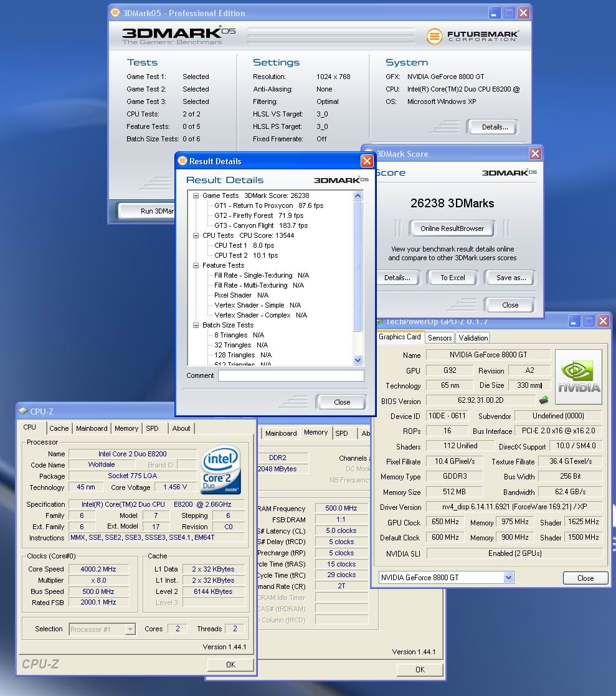Screen dimensions: 616x696
Task: Click the GPU Clock 650 MHz field
Action: pyautogui.click(x=445, y=522)
